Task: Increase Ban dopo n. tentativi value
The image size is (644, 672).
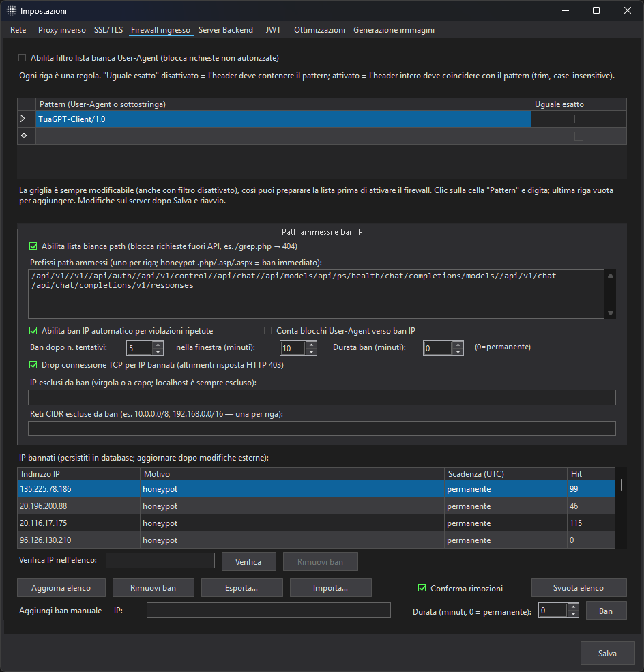Action: point(158,345)
